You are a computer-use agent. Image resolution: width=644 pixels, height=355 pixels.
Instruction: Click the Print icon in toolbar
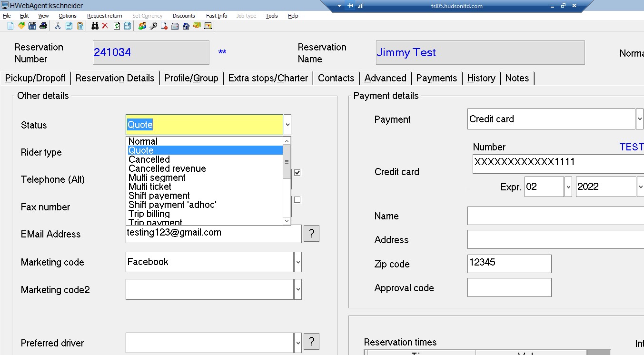(x=43, y=26)
